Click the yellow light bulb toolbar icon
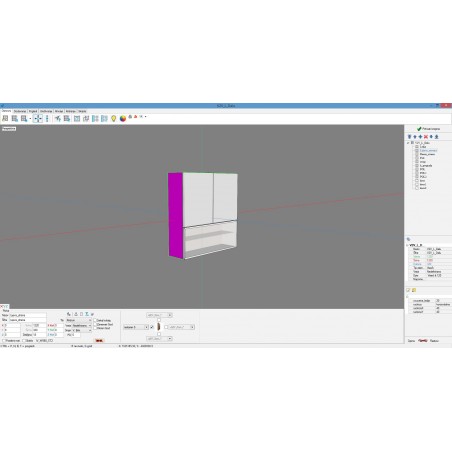 tap(113, 119)
